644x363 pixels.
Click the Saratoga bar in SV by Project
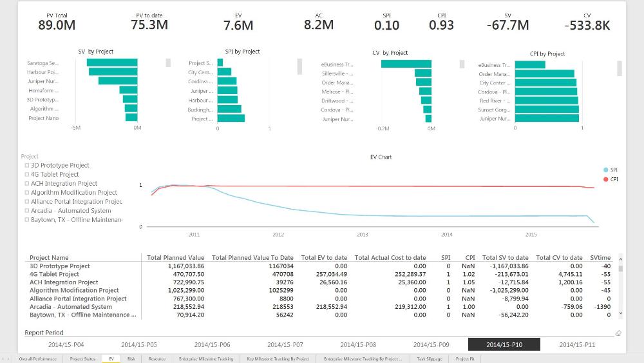tap(112, 63)
